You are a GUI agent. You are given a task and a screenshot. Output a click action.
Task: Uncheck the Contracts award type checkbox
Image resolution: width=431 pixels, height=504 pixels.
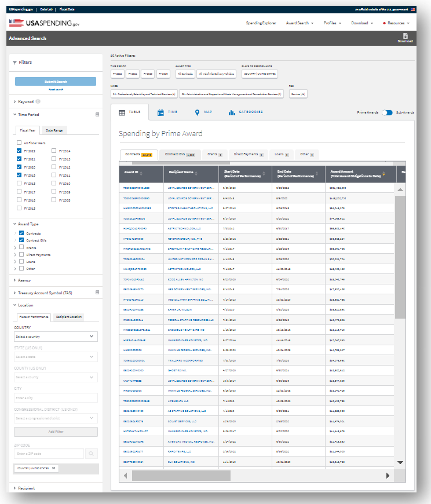pyautogui.click(x=21, y=233)
